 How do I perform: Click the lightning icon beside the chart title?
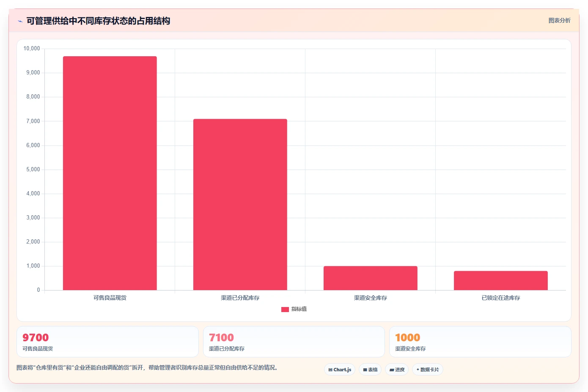coord(20,21)
